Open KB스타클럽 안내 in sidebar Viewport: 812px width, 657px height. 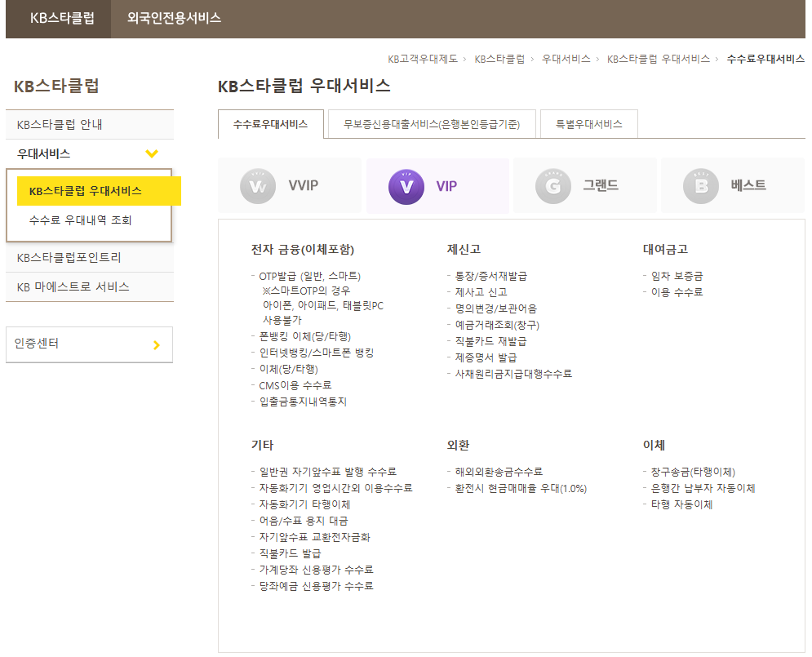90,125
